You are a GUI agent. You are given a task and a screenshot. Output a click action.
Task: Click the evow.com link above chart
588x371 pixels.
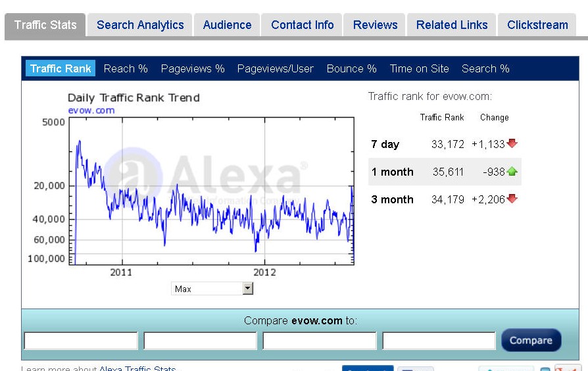click(x=91, y=111)
